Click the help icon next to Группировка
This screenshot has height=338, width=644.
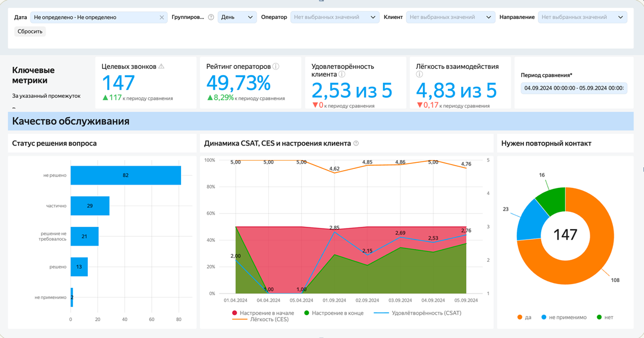click(211, 17)
